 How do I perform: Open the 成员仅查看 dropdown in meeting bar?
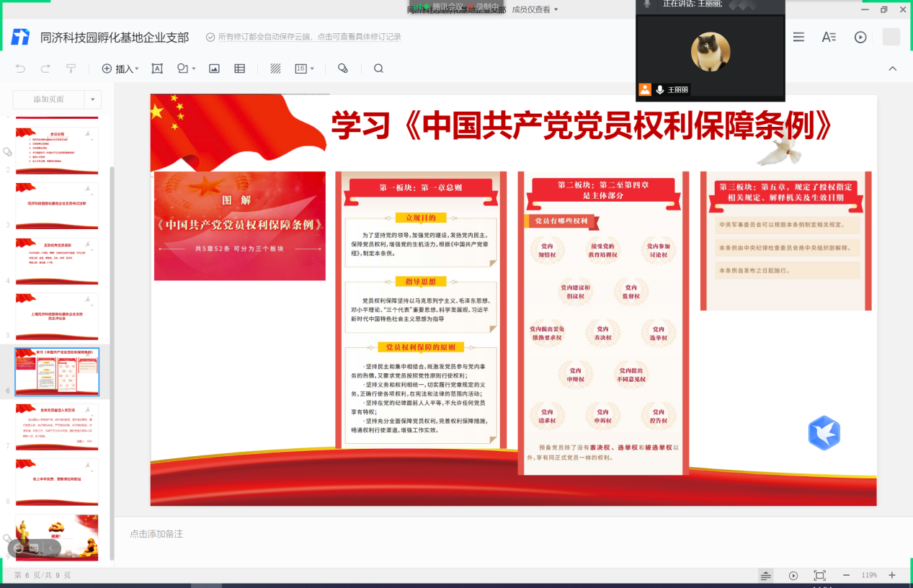(535, 9)
